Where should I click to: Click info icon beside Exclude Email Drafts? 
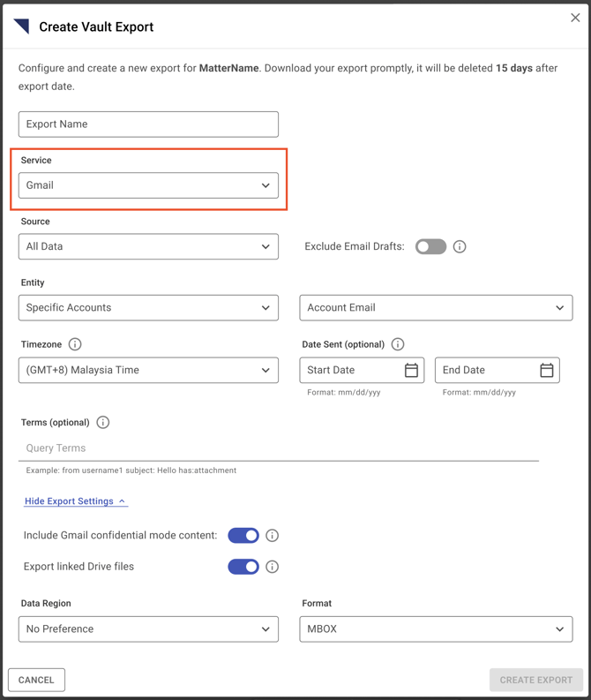460,246
